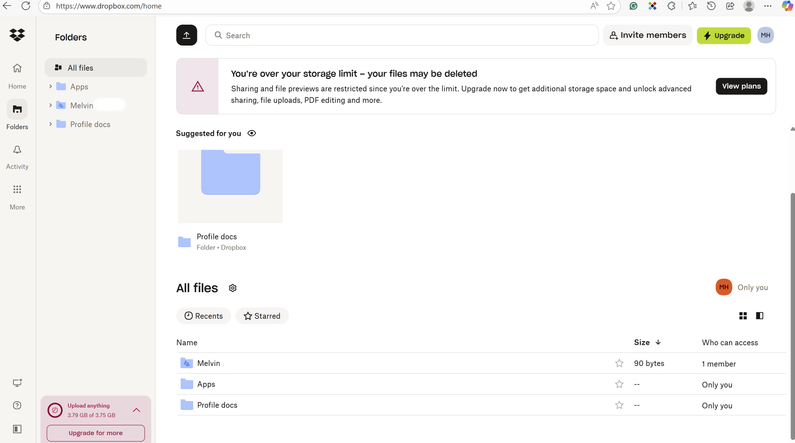
Task: Open the Activity bell icon
Action: pyautogui.click(x=17, y=151)
